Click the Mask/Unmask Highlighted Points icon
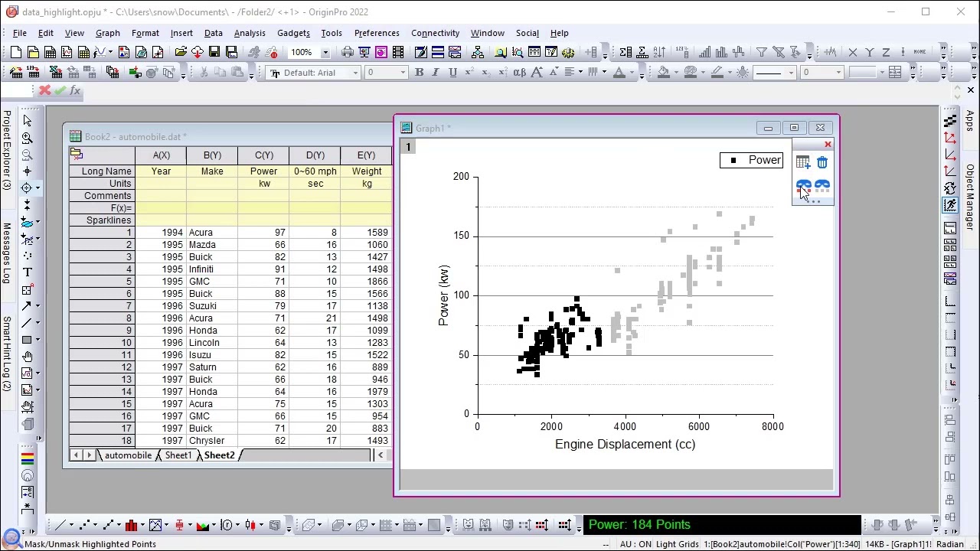 (x=803, y=185)
